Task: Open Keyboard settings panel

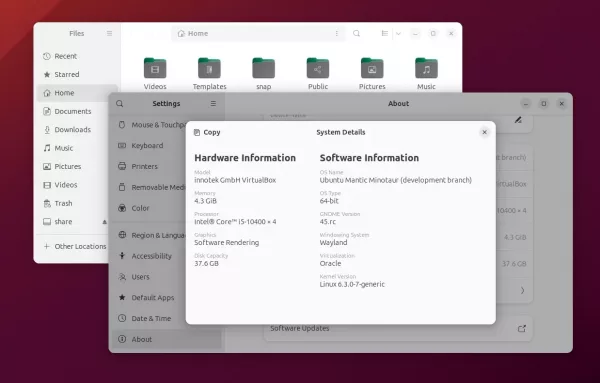Action: tap(149, 146)
